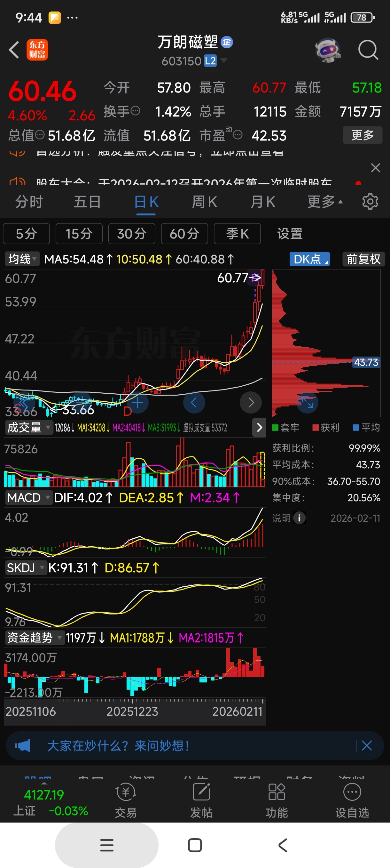Open the robot assistant avatar
The width and height of the screenshot is (390, 868).
(x=328, y=50)
